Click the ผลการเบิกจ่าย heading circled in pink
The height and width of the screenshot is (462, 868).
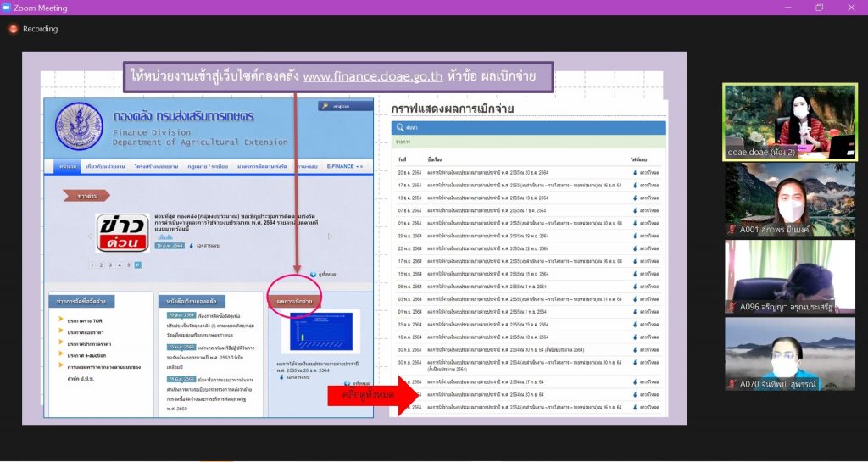(293, 301)
